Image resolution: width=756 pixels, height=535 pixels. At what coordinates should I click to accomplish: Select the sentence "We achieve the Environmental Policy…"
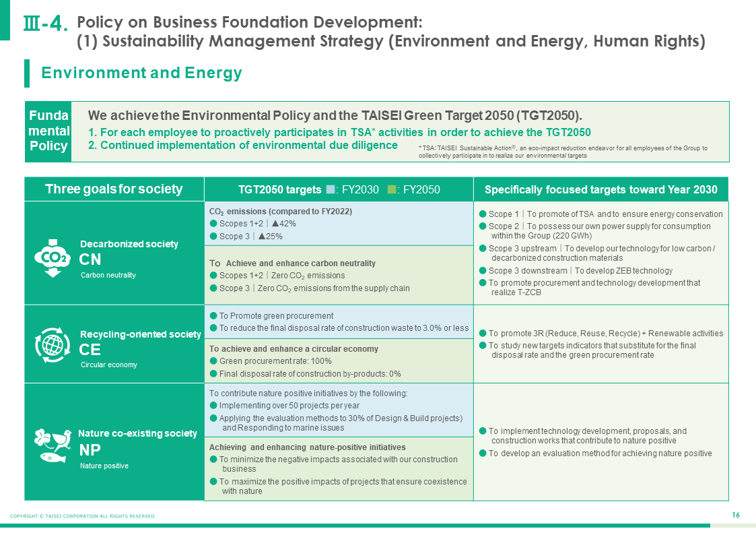pyautogui.click(x=335, y=116)
